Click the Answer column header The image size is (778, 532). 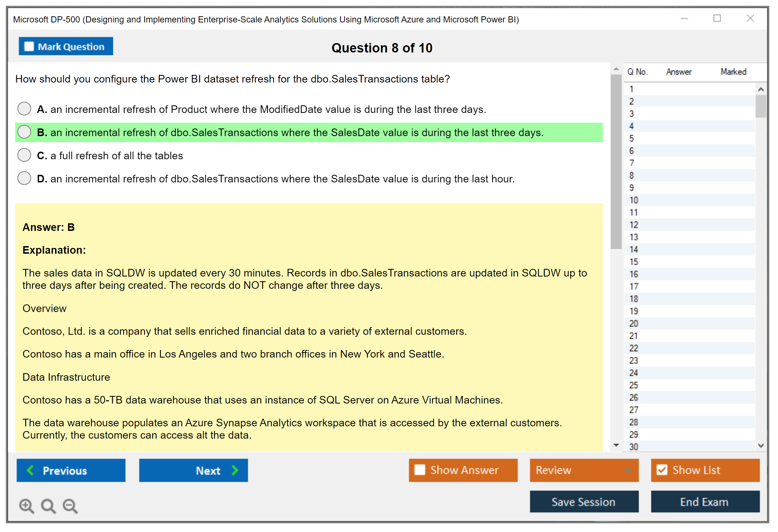tap(679, 72)
